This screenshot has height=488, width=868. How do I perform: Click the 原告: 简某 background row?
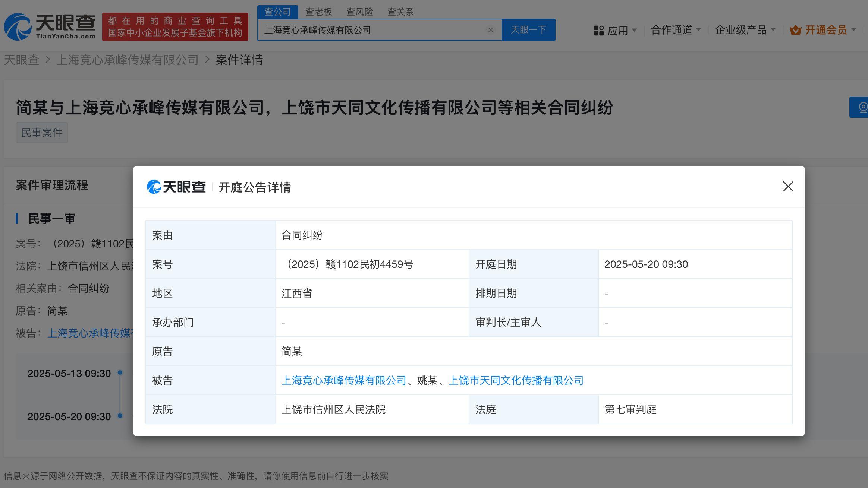click(x=42, y=311)
